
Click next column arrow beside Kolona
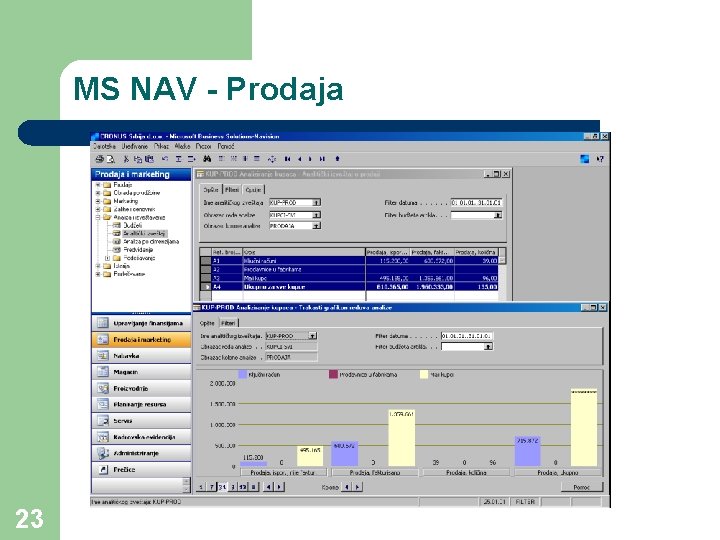pyautogui.click(x=357, y=487)
